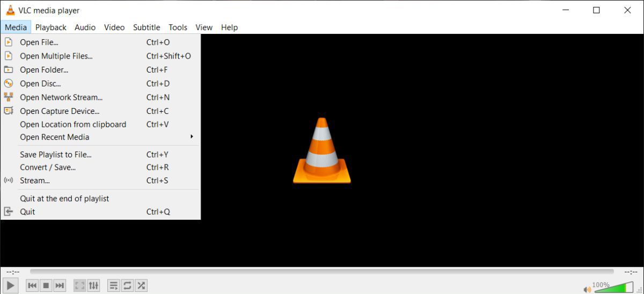Skip to previous media track
The width and height of the screenshot is (644, 294).
click(x=32, y=285)
